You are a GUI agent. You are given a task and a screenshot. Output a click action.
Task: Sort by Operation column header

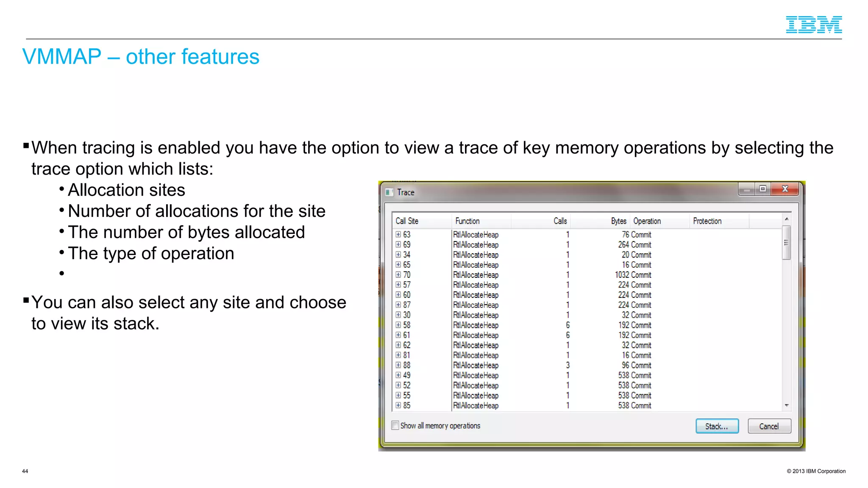click(659, 221)
